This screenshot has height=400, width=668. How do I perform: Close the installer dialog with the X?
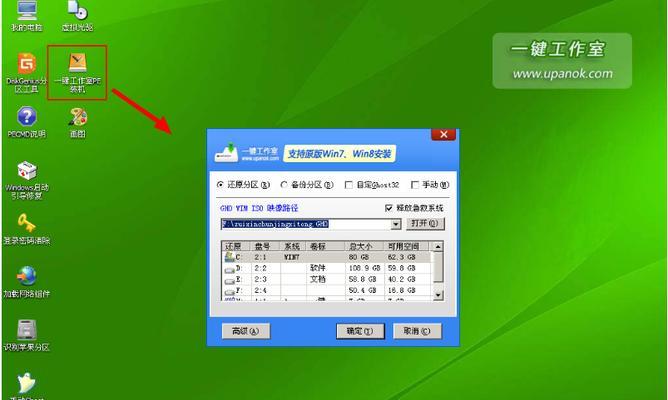[443, 134]
